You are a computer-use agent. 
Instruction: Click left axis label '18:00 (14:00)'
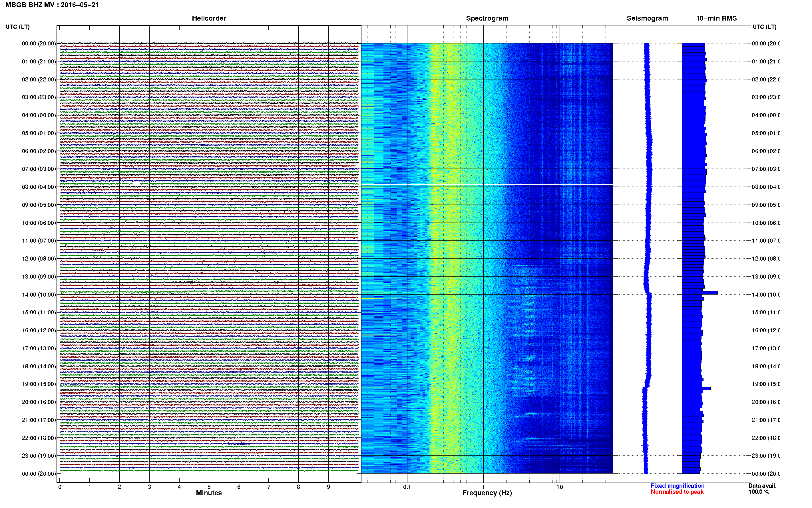[39, 366]
